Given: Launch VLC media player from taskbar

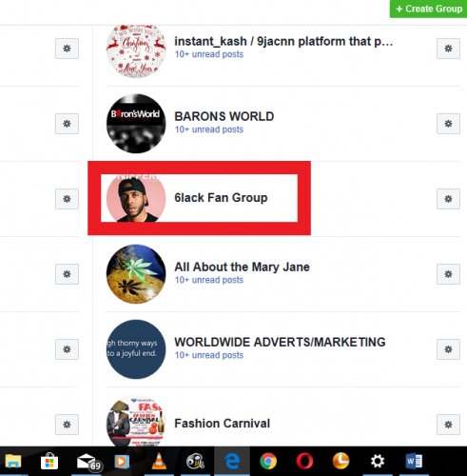Looking at the screenshot, I should pyautogui.click(x=159, y=461).
